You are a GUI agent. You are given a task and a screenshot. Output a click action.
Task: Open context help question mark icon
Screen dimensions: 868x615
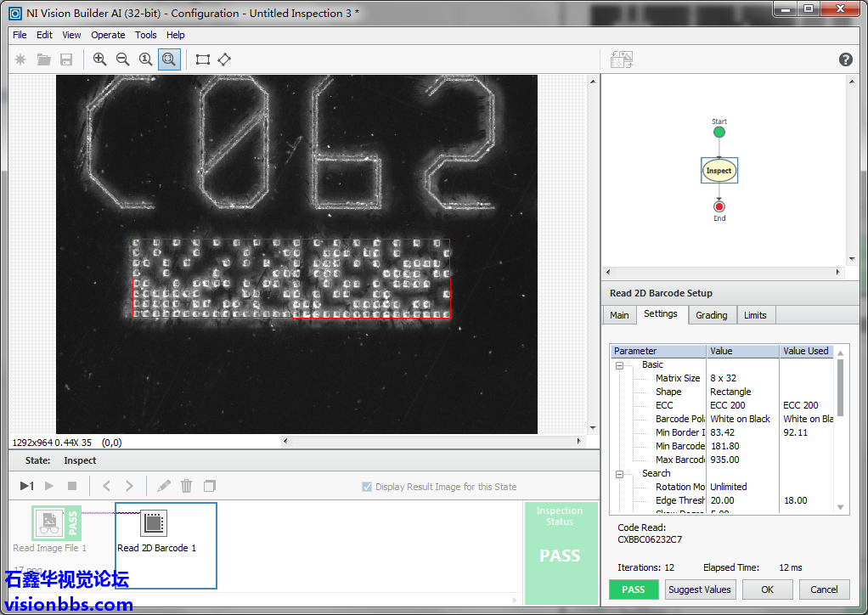pyautogui.click(x=845, y=59)
